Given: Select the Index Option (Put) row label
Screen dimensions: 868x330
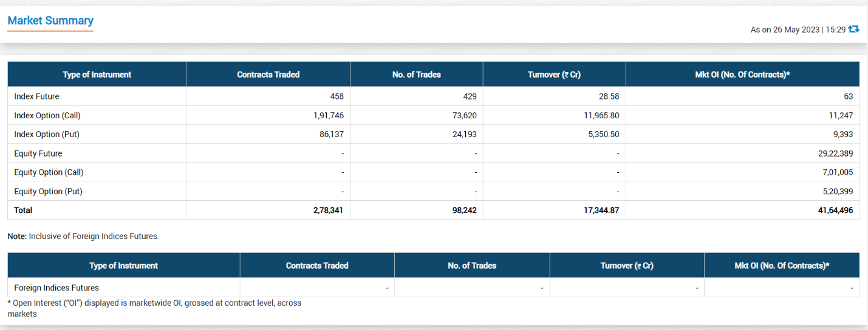Looking at the screenshot, I should pyautogui.click(x=47, y=134).
